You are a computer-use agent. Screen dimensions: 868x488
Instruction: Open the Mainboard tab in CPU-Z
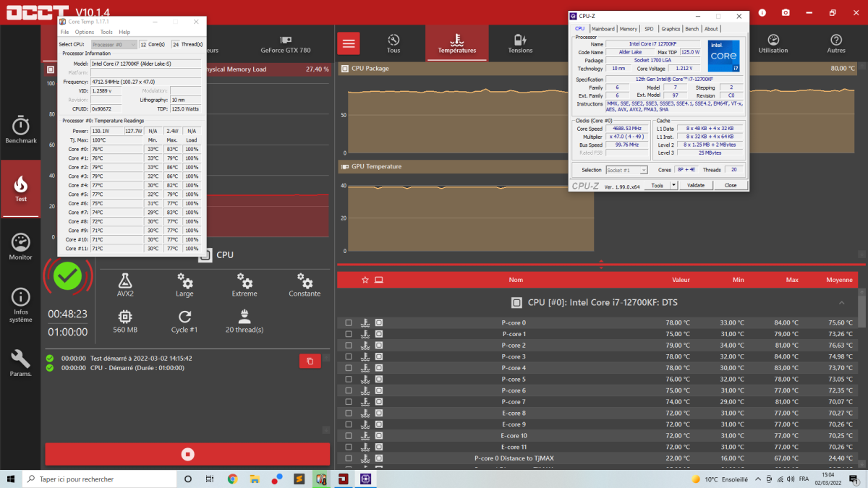click(x=603, y=29)
